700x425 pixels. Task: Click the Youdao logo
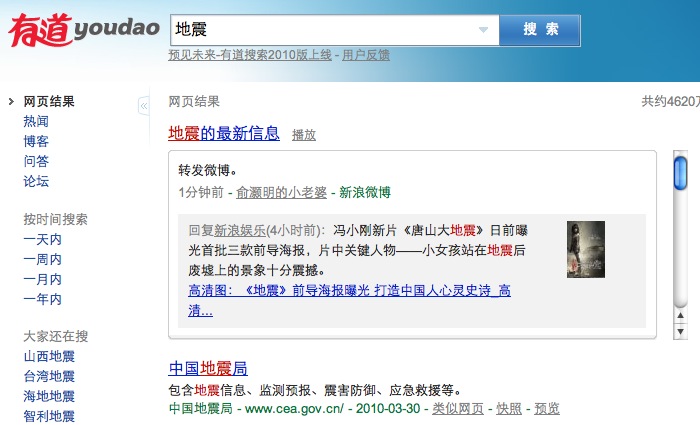(83, 29)
